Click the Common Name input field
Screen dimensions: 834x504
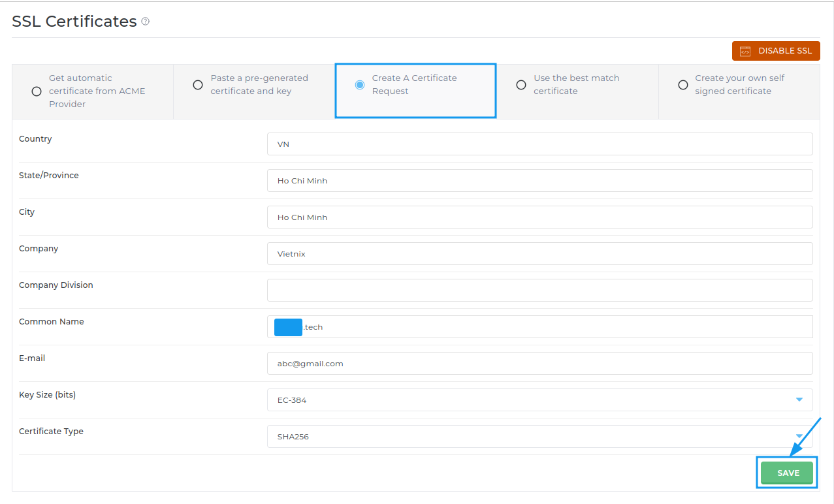point(540,327)
